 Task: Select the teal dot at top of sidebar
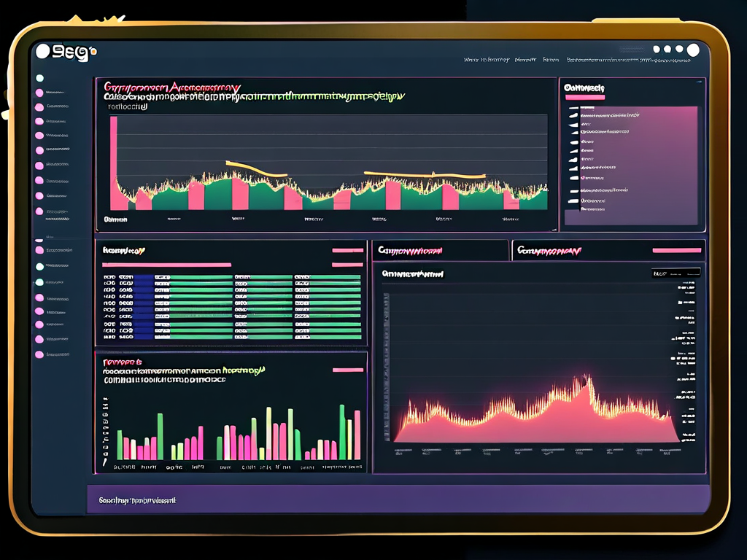click(x=39, y=77)
